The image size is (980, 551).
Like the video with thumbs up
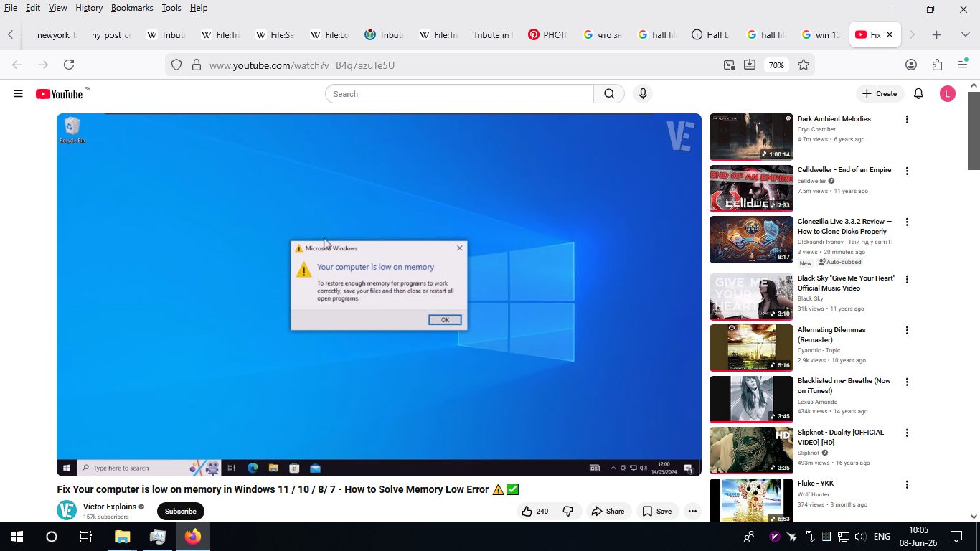(x=535, y=511)
